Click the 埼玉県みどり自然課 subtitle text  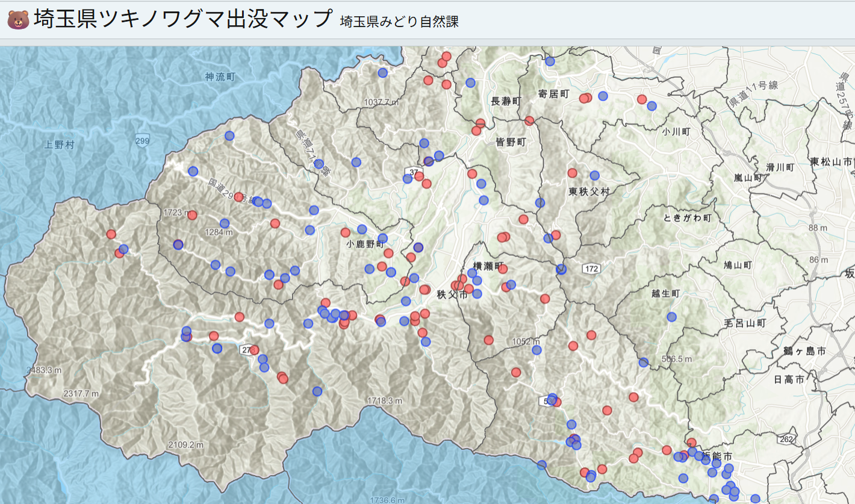(399, 22)
